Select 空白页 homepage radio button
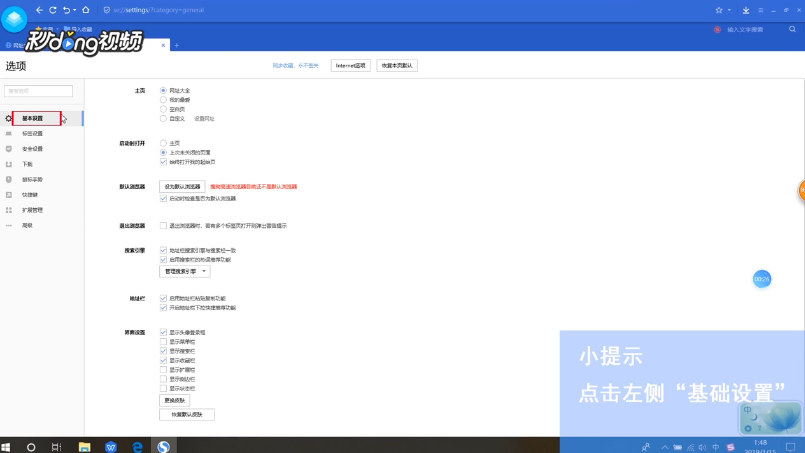This screenshot has width=805, height=453. click(163, 109)
